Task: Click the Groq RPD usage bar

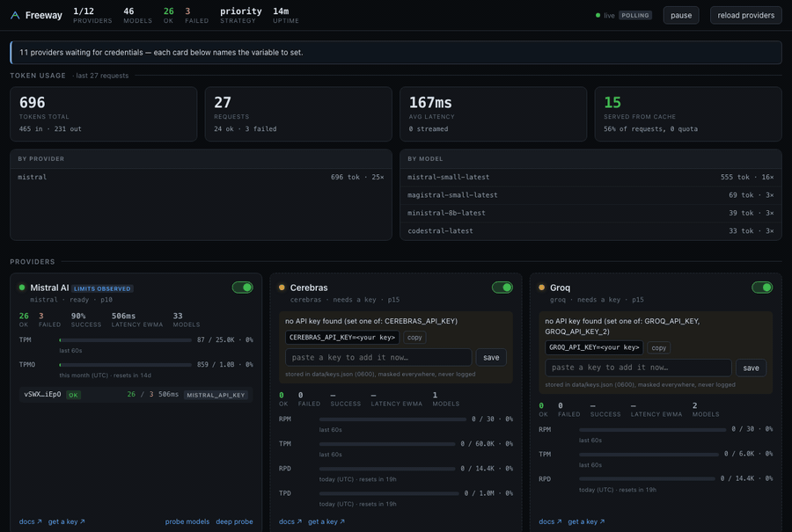Action: click(647, 478)
